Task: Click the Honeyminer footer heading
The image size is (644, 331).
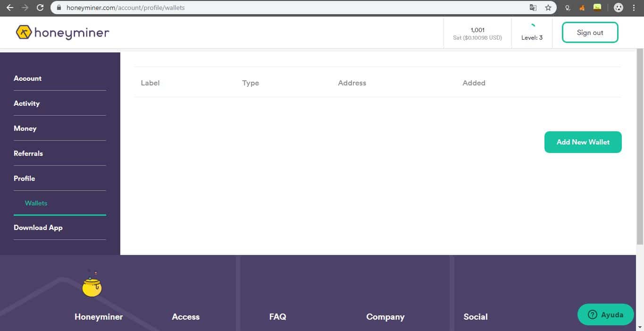Action: [99, 317]
